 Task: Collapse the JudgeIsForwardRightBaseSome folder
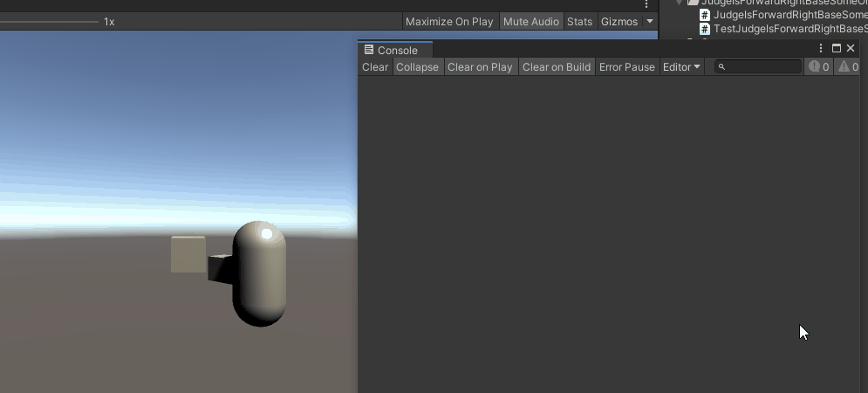pos(680,3)
